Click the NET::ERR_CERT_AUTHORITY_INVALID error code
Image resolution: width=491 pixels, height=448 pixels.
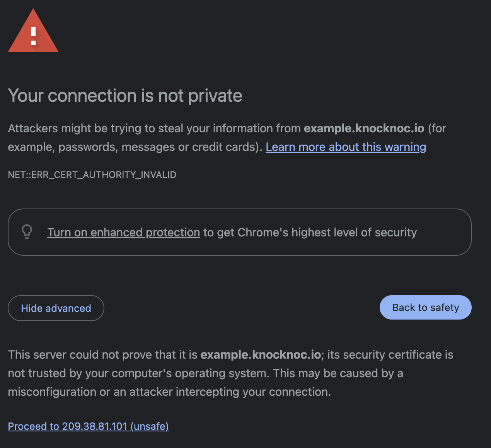(92, 175)
